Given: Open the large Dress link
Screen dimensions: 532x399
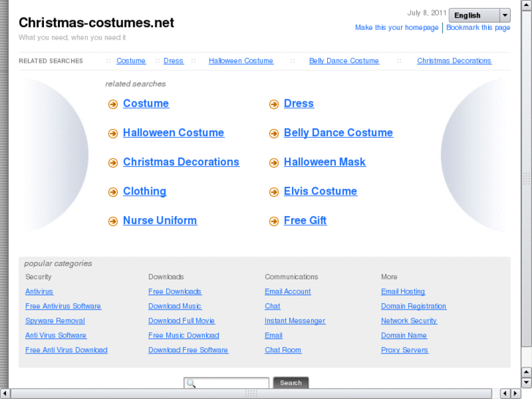Looking at the screenshot, I should coord(299,103).
